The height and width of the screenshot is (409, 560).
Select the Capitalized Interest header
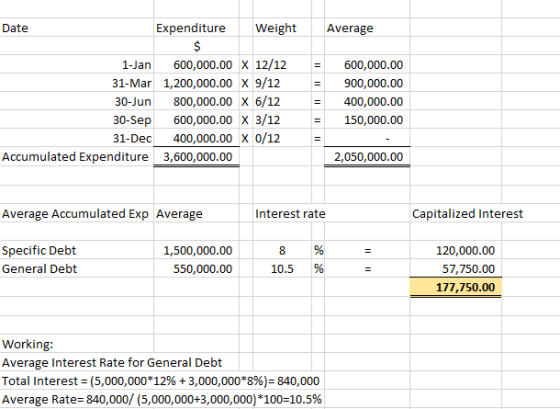468,214
